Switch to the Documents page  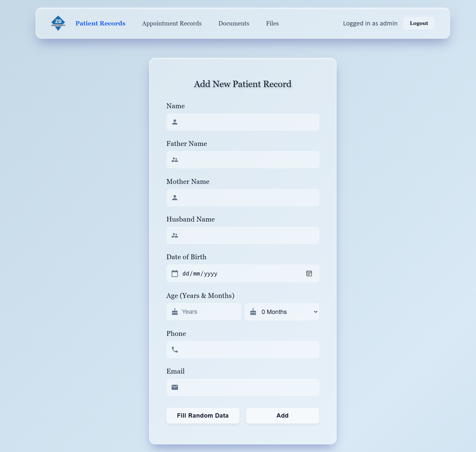click(x=234, y=23)
